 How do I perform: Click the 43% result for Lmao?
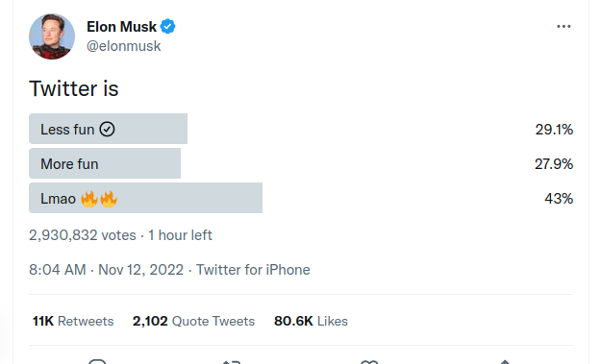coord(559,198)
